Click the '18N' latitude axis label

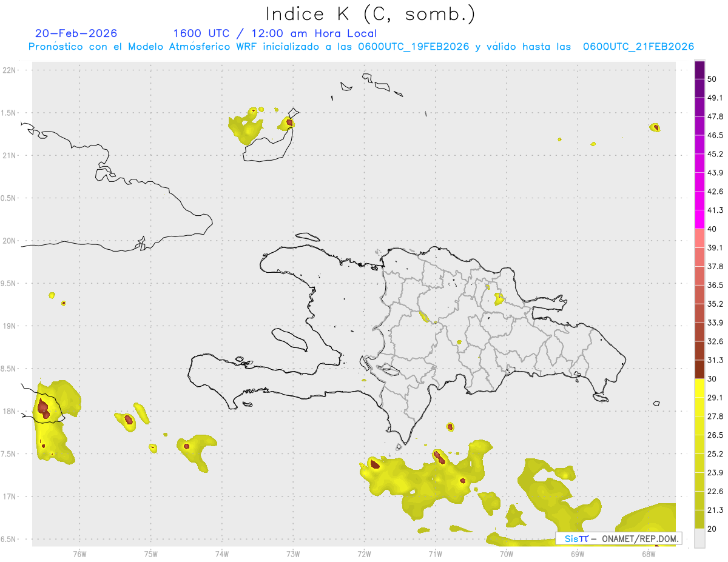tap(10, 411)
